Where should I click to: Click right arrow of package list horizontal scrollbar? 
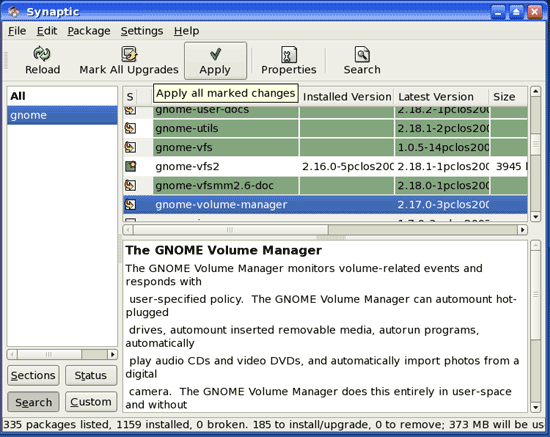522,230
